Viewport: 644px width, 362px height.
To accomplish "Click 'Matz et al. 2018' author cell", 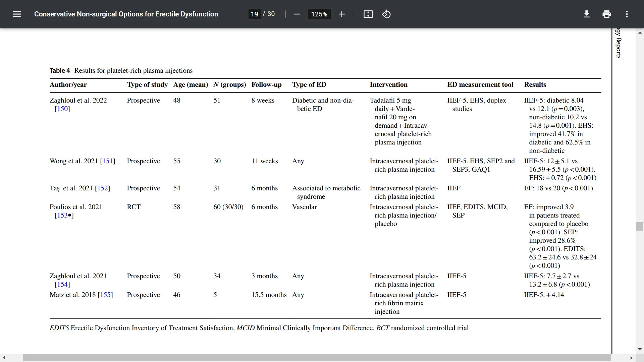I will click(73, 295).
